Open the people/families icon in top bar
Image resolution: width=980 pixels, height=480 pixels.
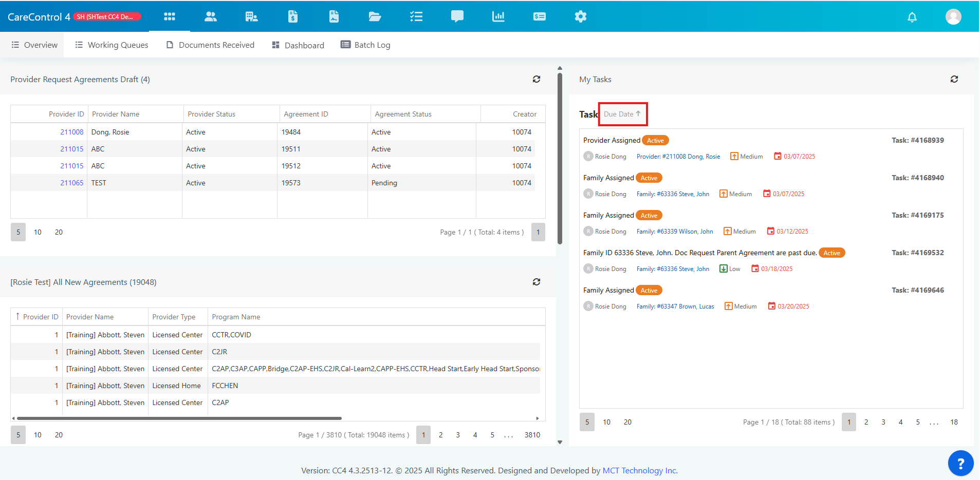[x=211, y=16]
